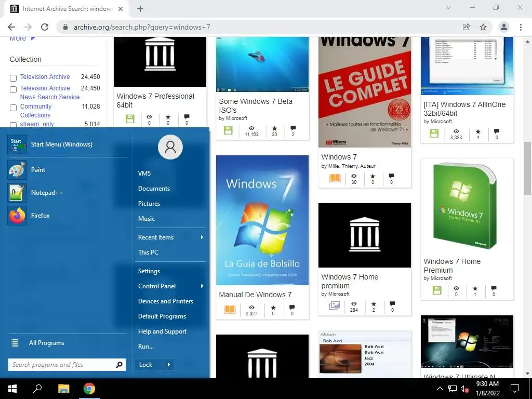Open Help and Support

(x=162, y=331)
